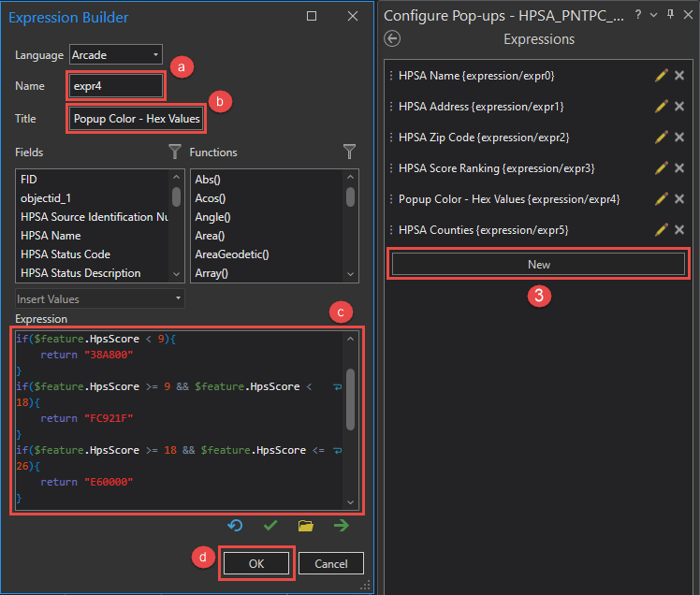
Task: Pin the Configure Pop-ups pane
Action: click(670, 14)
